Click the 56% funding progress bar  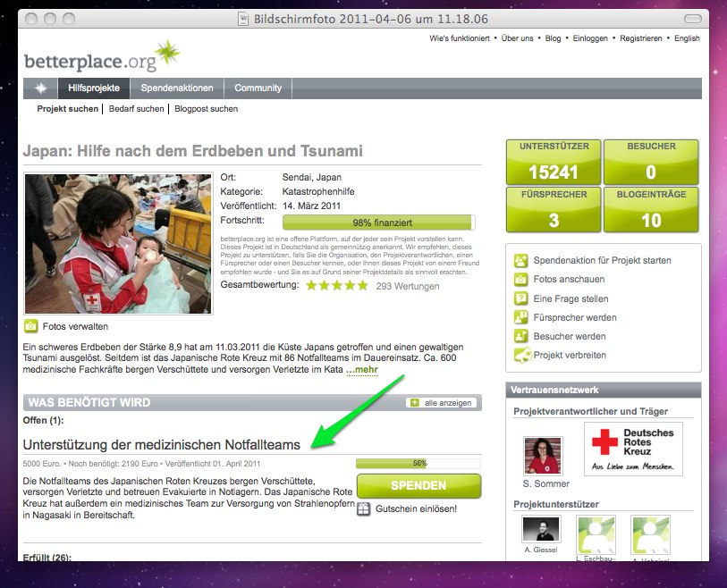pos(418,463)
